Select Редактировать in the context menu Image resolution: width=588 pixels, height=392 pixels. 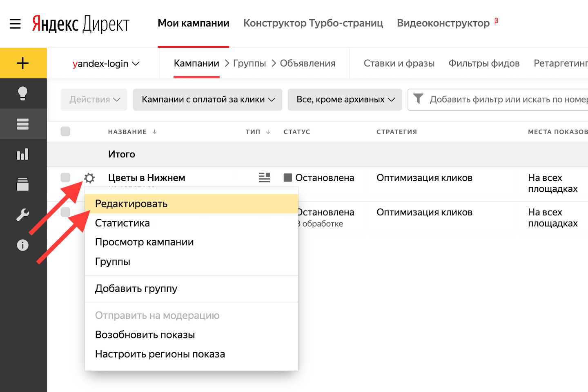pyautogui.click(x=192, y=204)
